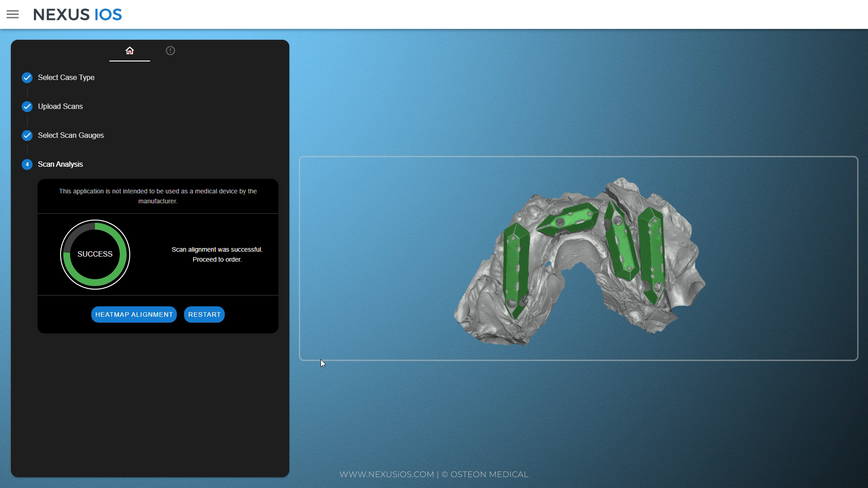Select the home tab icon

(x=130, y=51)
